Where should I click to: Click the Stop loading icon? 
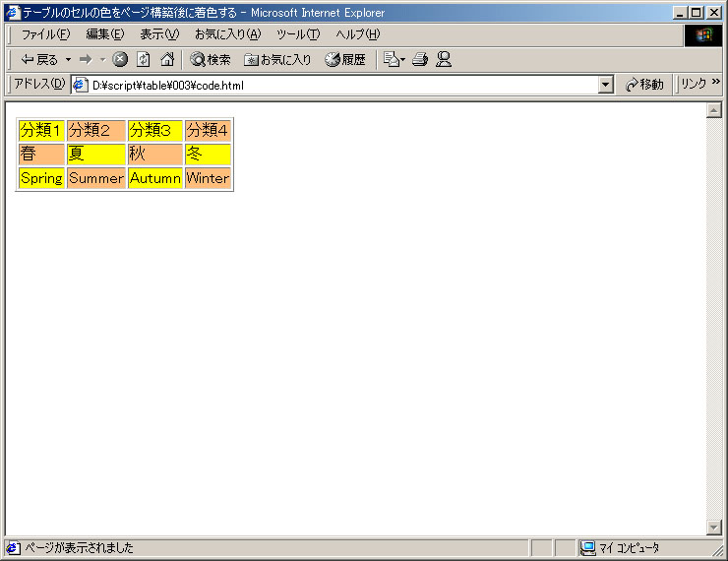coord(120,59)
